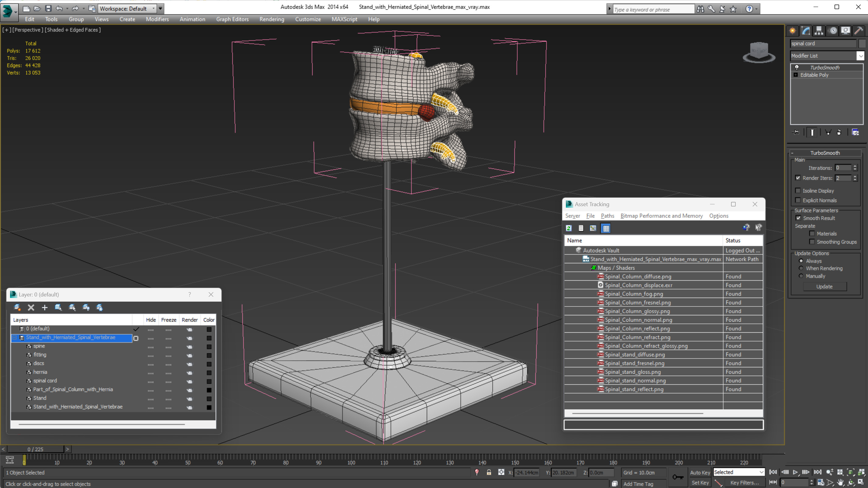Toggle TurboSmooth modifier lightbulb visibility
The width and height of the screenshot is (868, 488).
coord(797,67)
